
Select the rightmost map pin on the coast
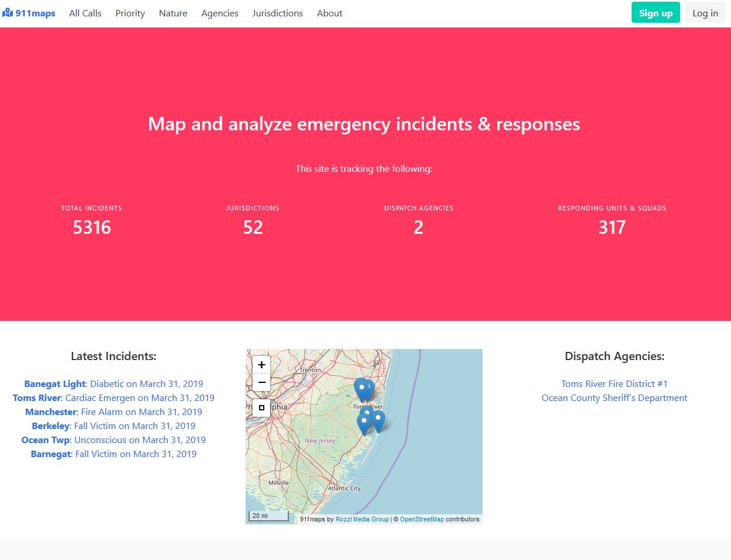pyautogui.click(x=378, y=421)
